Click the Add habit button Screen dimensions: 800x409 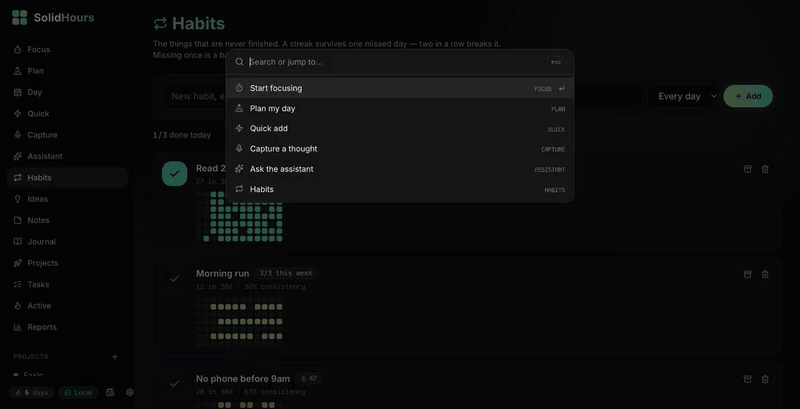point(748,96)
